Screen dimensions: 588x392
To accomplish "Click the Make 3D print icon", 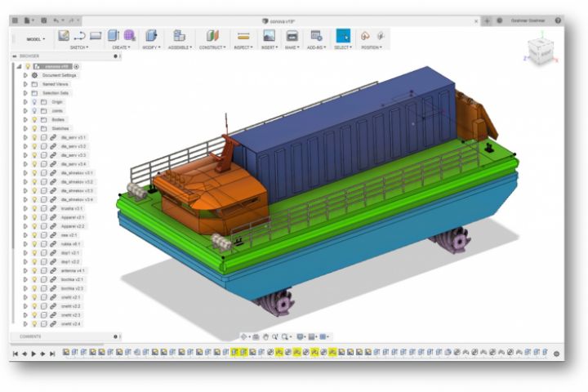I will pyautogui.click(x=292, y=36).
